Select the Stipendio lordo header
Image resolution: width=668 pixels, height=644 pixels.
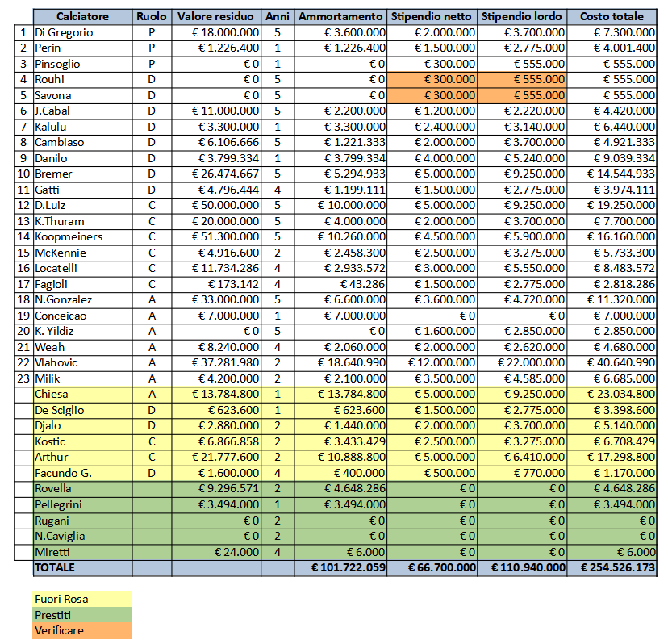pyautogui.click(x=522, y=17)
